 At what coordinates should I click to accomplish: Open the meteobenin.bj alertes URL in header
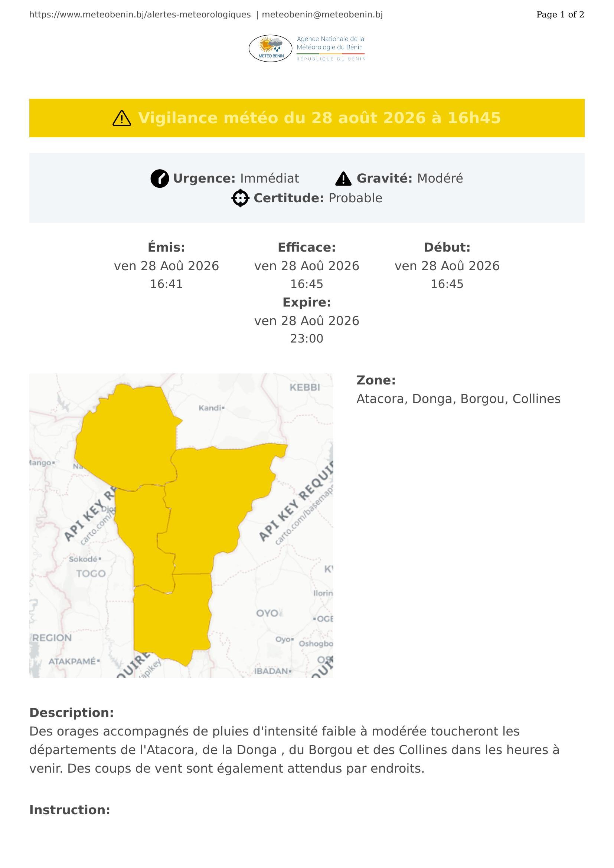tap(140, 15)
